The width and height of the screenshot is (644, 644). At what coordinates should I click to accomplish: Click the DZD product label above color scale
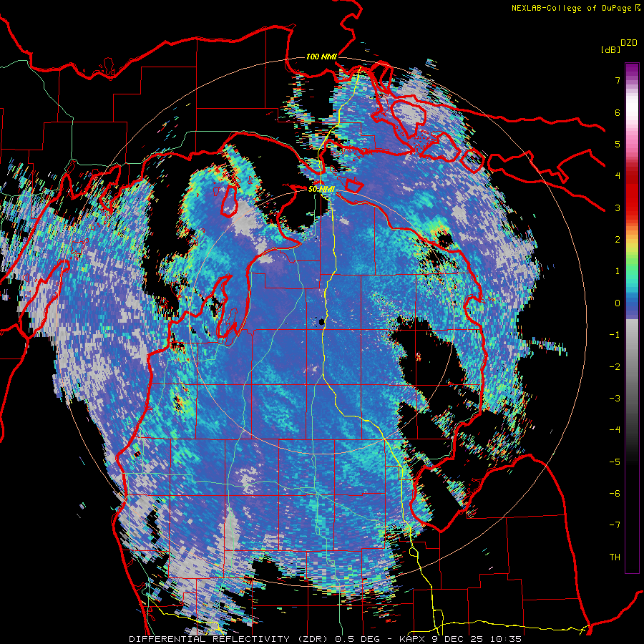[629, 43]
